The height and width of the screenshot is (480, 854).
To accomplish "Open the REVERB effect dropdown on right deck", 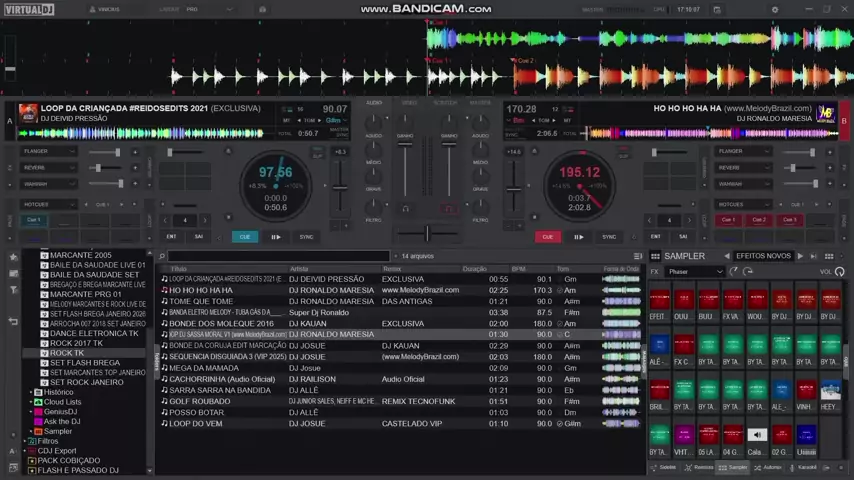I will [x=742, y=168].
